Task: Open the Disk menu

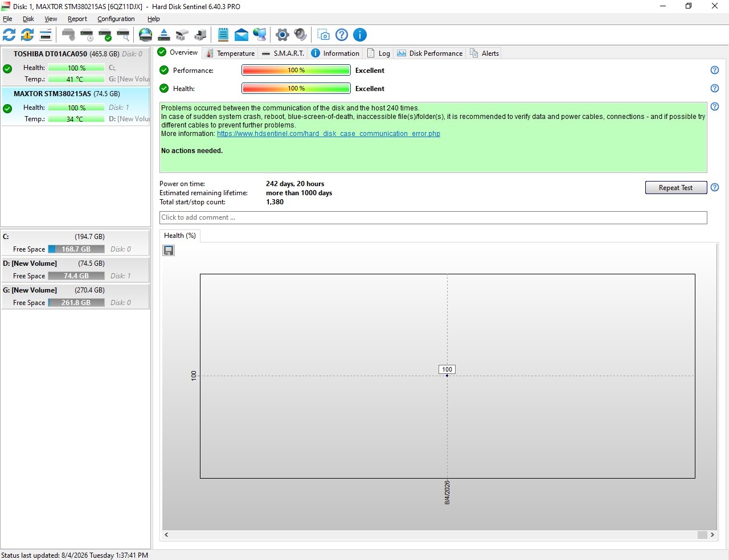Action: (x=28, y=19)
